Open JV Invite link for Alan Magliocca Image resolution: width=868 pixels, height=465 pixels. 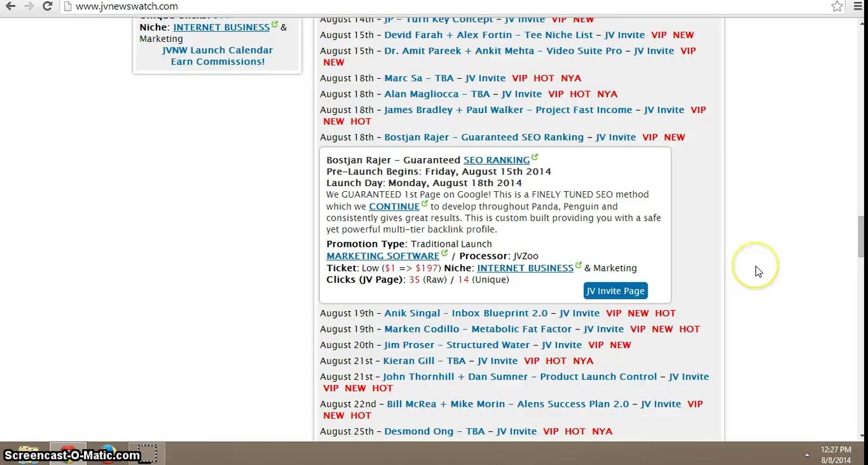pos(522,94)
